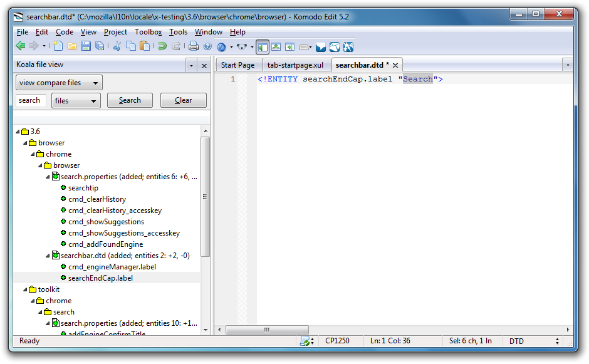The image size is (589, 364).
Task: Click the Clear button
Action: (x=184, y=100)
